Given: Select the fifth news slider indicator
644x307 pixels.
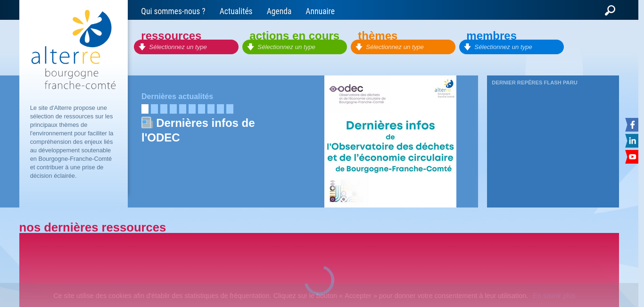Looking at the screenshot, I should click(x=182, y=109).
